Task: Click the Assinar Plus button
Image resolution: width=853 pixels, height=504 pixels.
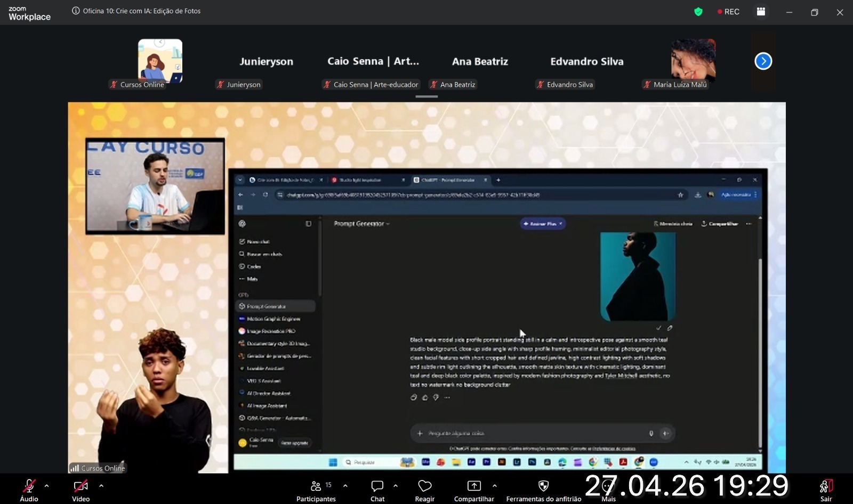Action: (543, 224)
